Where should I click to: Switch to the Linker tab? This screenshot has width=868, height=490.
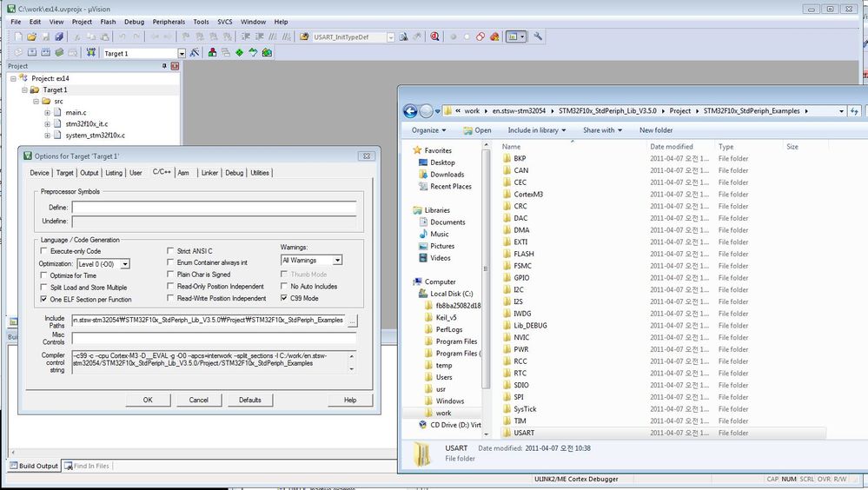tap(209, 173)
